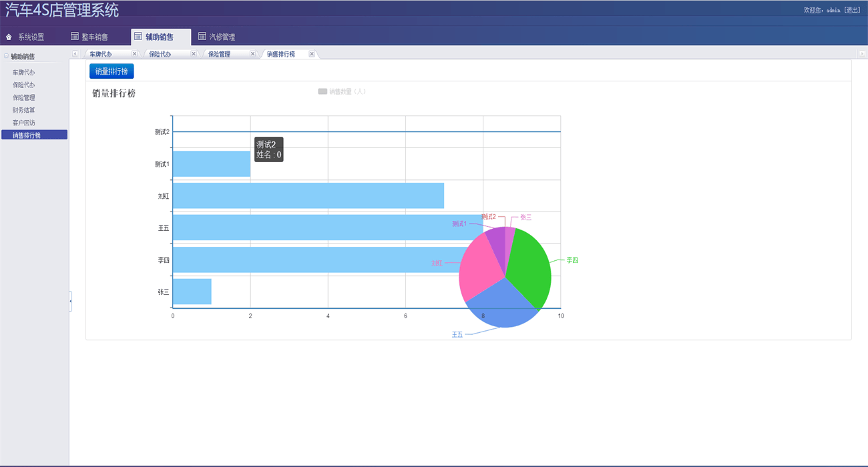Select the green 李四 pie slice
The image size is (868, 467).
pyautogui.click(x=531, y=267)
